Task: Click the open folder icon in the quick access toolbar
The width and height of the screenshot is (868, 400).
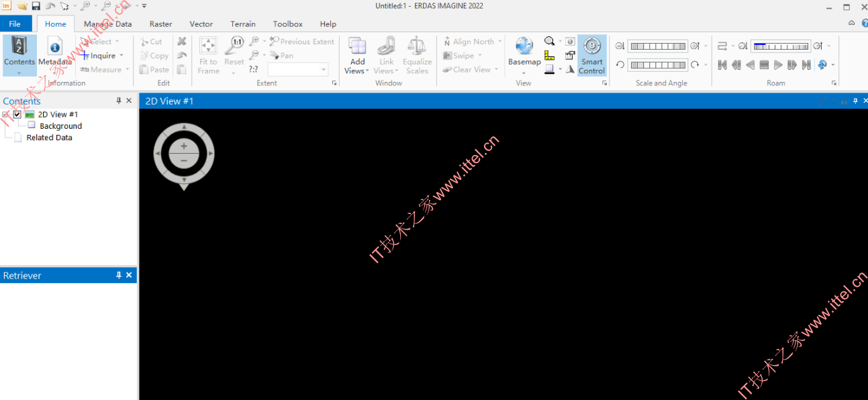Action: point(22,6)
